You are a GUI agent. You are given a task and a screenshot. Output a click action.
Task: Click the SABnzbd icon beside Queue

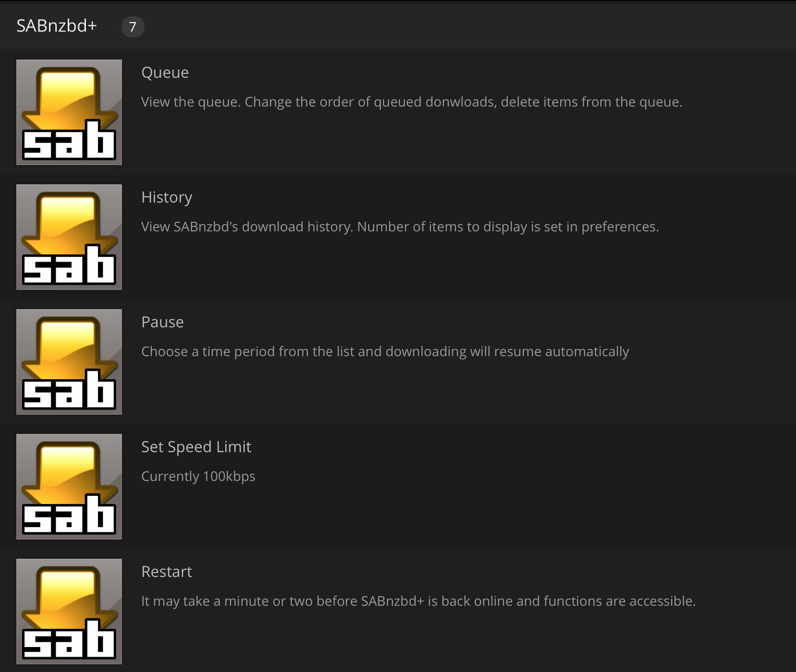69,112
